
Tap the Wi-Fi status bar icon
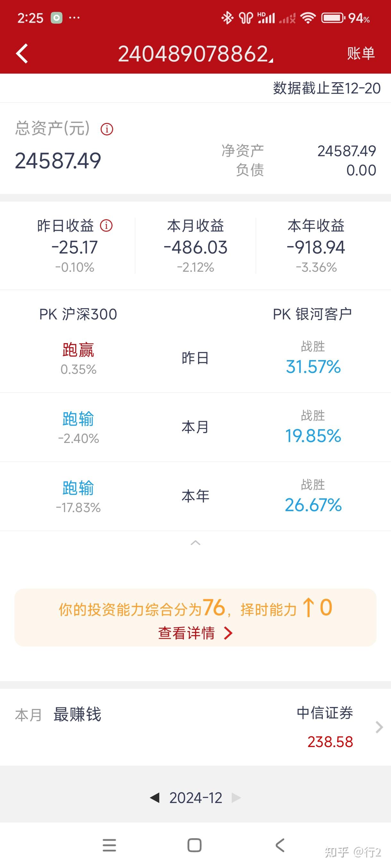click(x=308, y=18)
